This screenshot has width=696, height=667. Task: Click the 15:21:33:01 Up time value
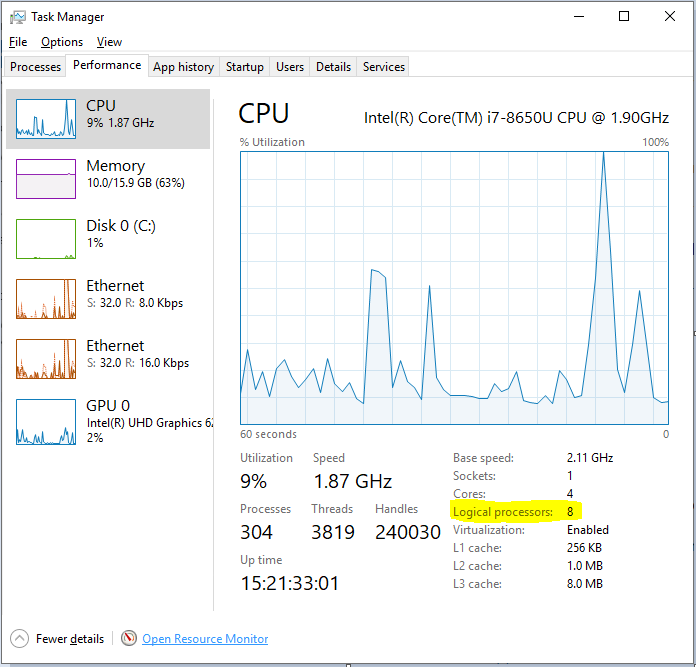click(289, 583)
